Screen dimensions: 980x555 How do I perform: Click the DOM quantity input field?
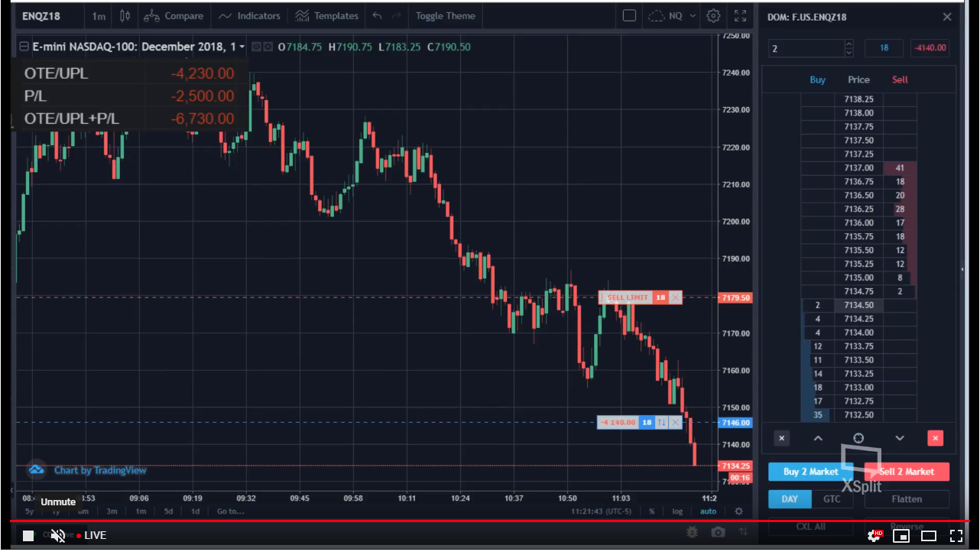(806, 48)
